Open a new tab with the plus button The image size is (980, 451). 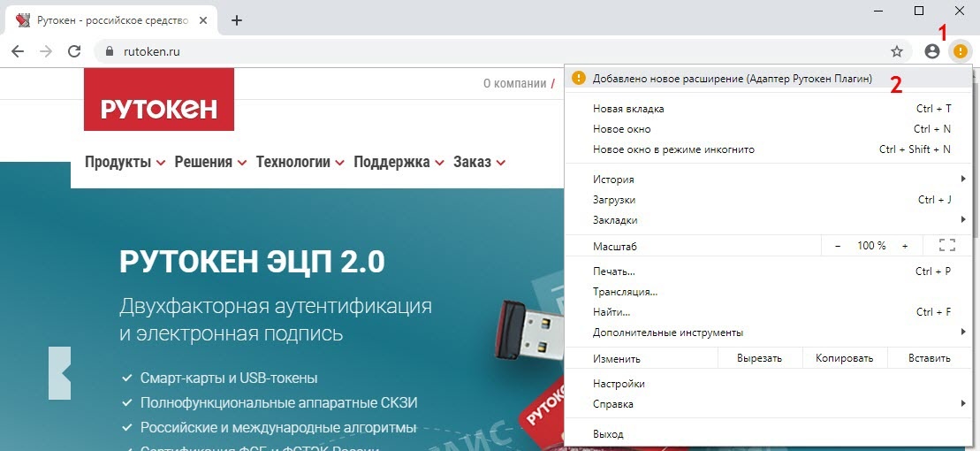(236, 20)
